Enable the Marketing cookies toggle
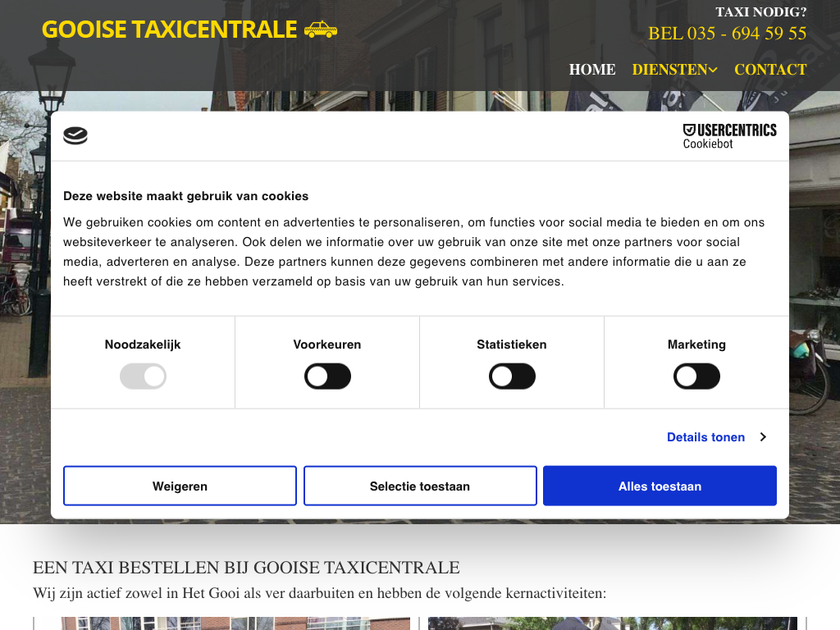The image size is (840, 630). pyautogui.click(x=696, y=377)
